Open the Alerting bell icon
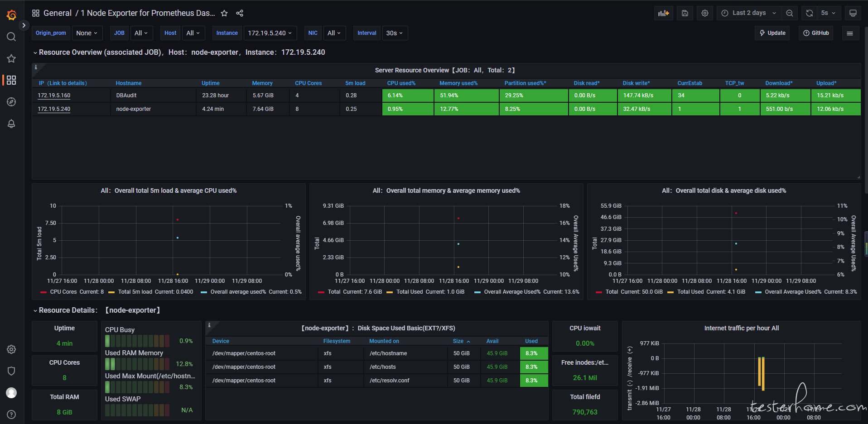The image size is (868, 424). tap(11, 124)
